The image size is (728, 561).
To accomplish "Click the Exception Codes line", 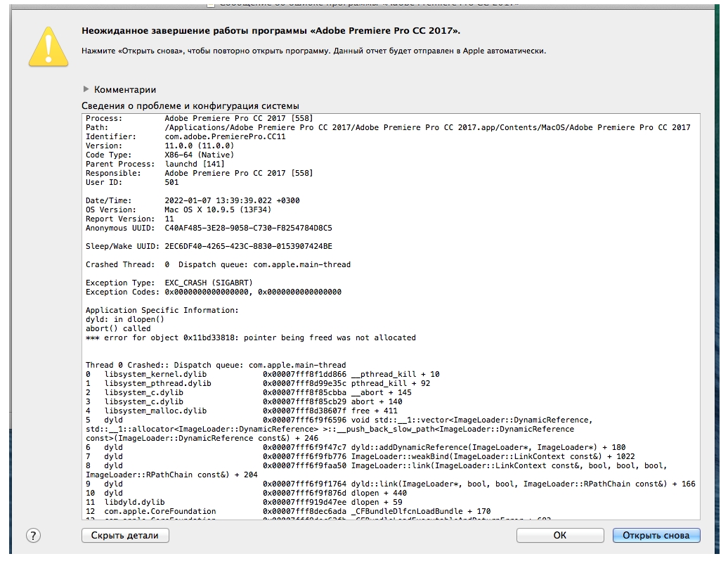I will coord(214,292).
